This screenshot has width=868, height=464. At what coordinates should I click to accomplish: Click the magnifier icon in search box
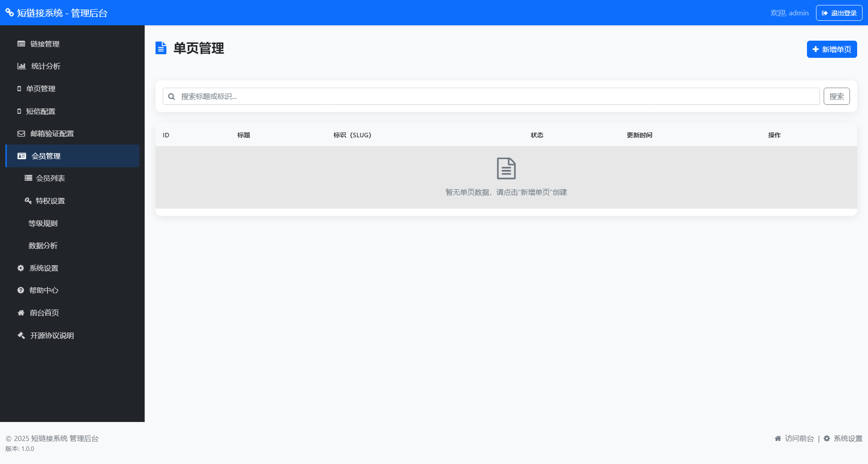[172, 96]
